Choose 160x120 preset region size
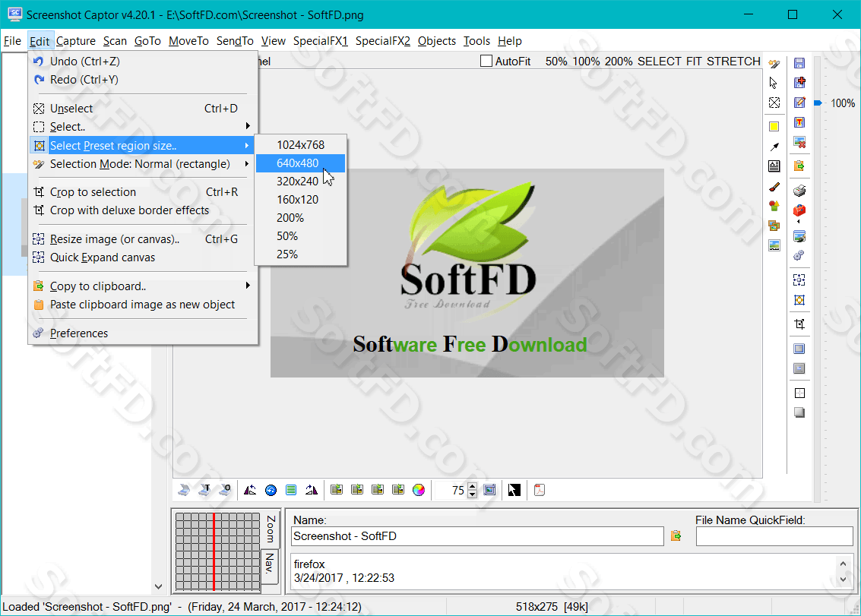Viewport: 861px width, 616px height. coord(300,199)
